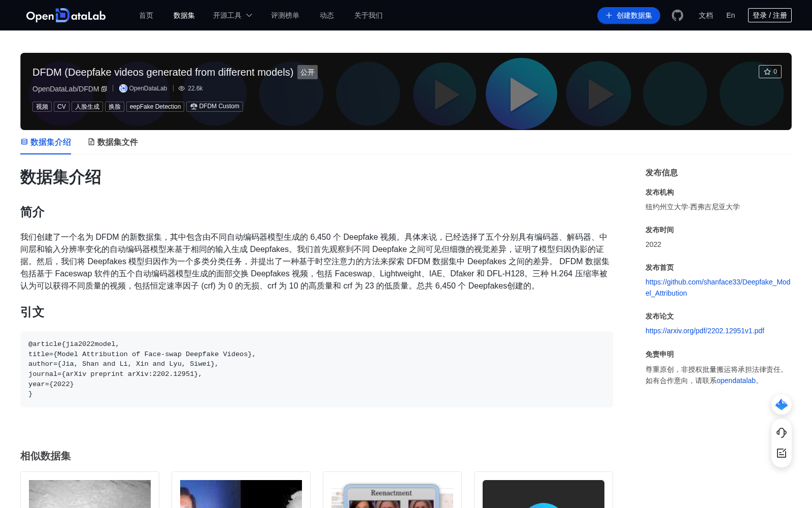Click the OpenDataLab/DFDM path text
The width and height of the screenshot is (812, 508).
[x=66, y=89]
